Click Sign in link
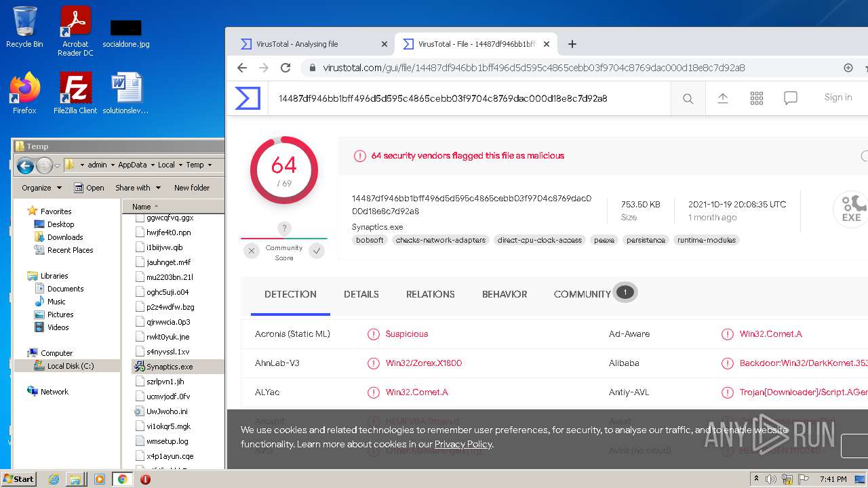 coord(838,98)
